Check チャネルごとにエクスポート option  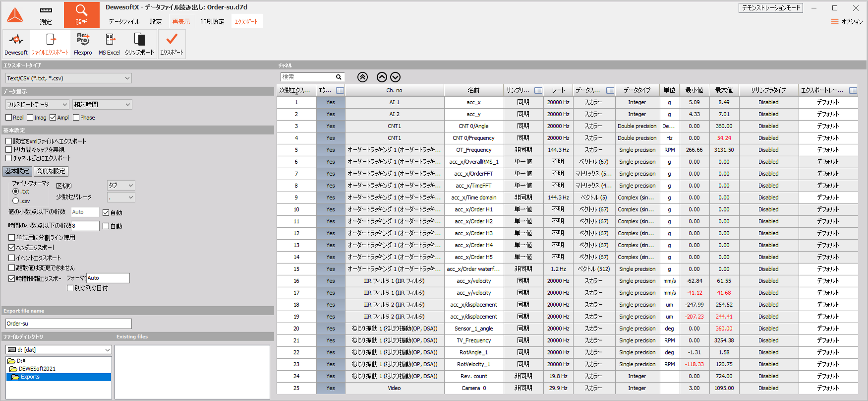(x=8, y=158)
